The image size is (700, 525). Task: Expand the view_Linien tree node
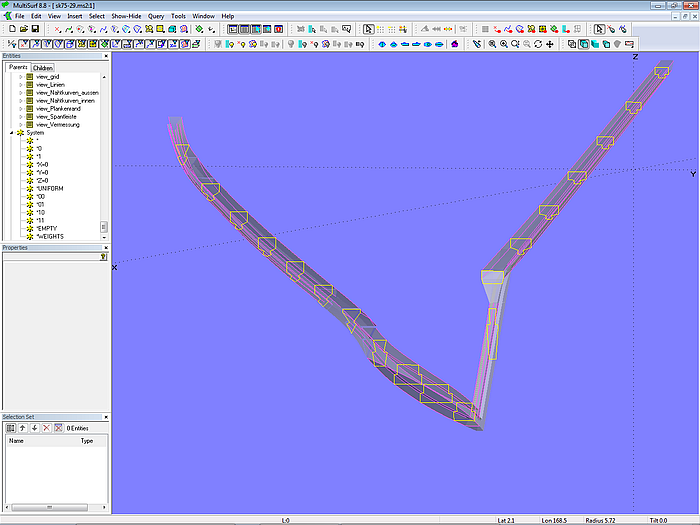pos(20,85)
